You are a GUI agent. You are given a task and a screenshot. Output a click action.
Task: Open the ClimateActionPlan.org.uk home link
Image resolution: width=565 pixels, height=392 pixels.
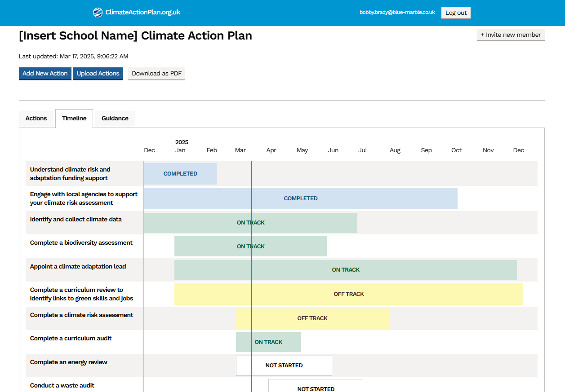[x=142, y=13]
